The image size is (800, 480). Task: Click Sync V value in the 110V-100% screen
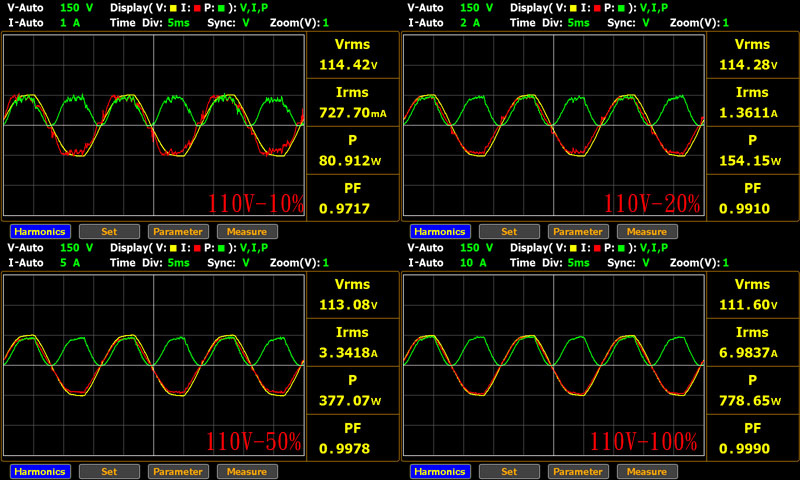tap(646, 263)
